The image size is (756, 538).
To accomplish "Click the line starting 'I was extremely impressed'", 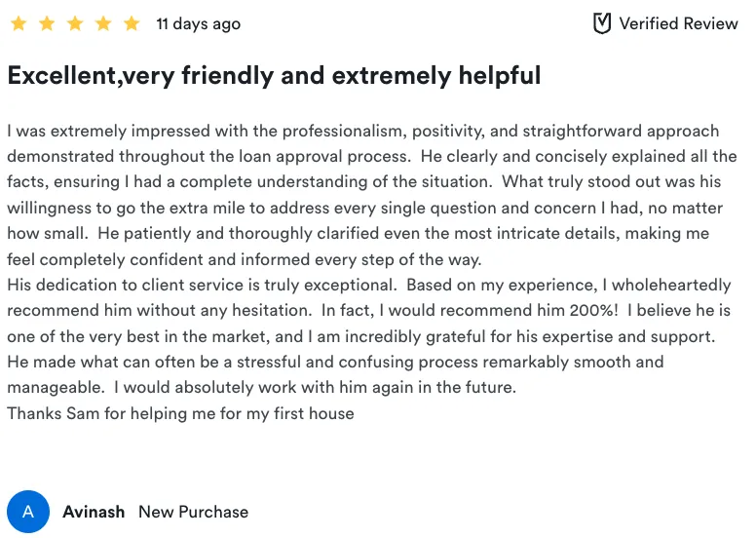I will [362, 131].
